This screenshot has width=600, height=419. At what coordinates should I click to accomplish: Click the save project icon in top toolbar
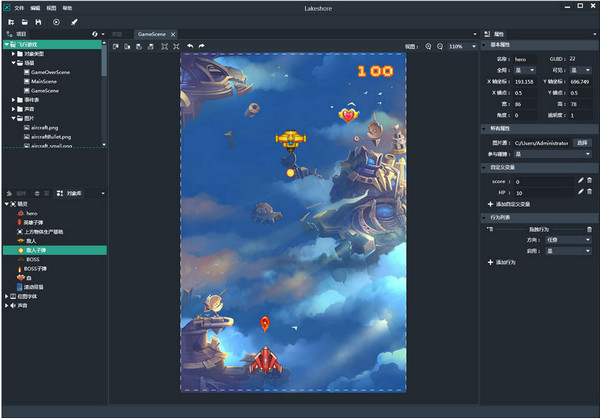(38, 21)
